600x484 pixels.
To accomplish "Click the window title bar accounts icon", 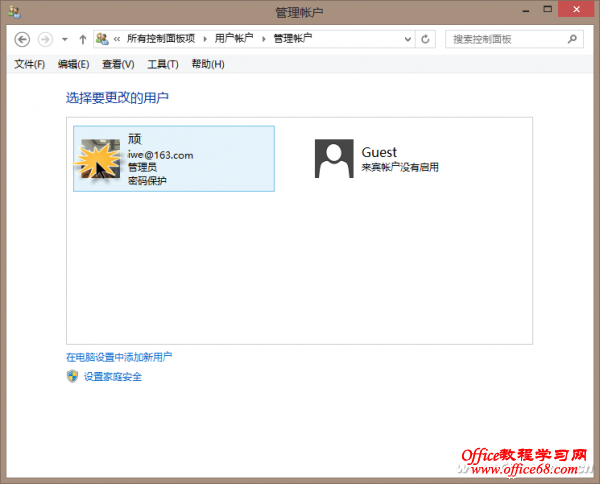I will [14, 12].
